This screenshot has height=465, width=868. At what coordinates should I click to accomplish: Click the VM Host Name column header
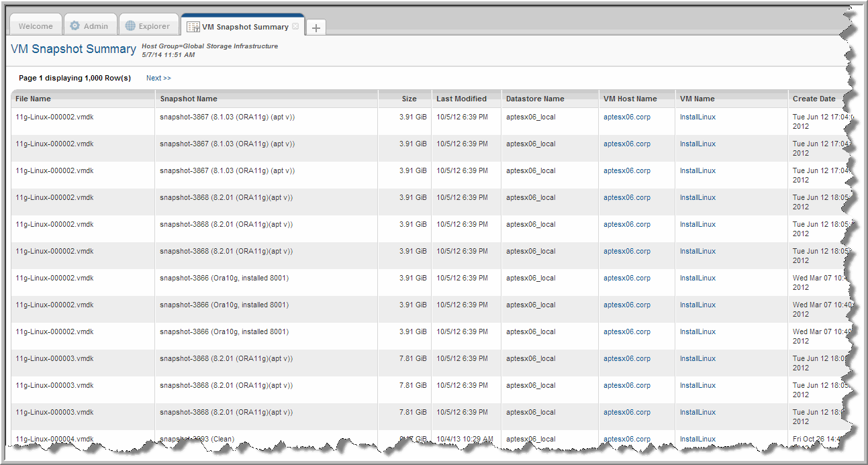click(630, 99)
